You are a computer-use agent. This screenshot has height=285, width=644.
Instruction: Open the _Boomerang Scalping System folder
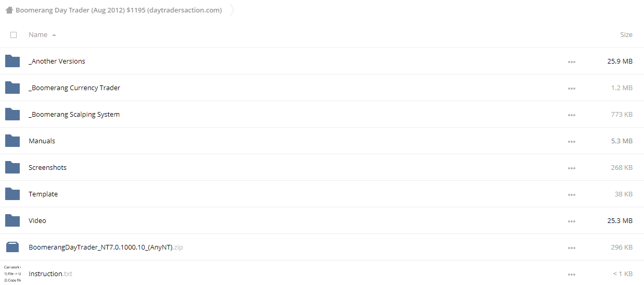tap(74, 114)
